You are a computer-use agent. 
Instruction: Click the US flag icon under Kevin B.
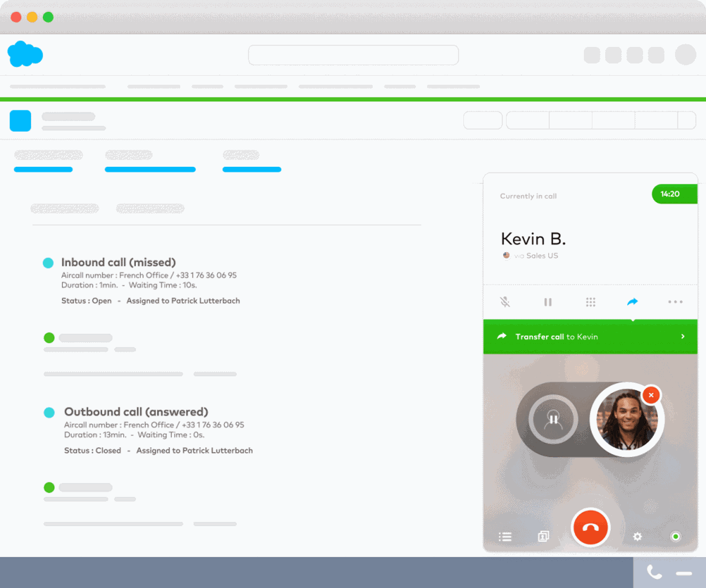[507, 255]
